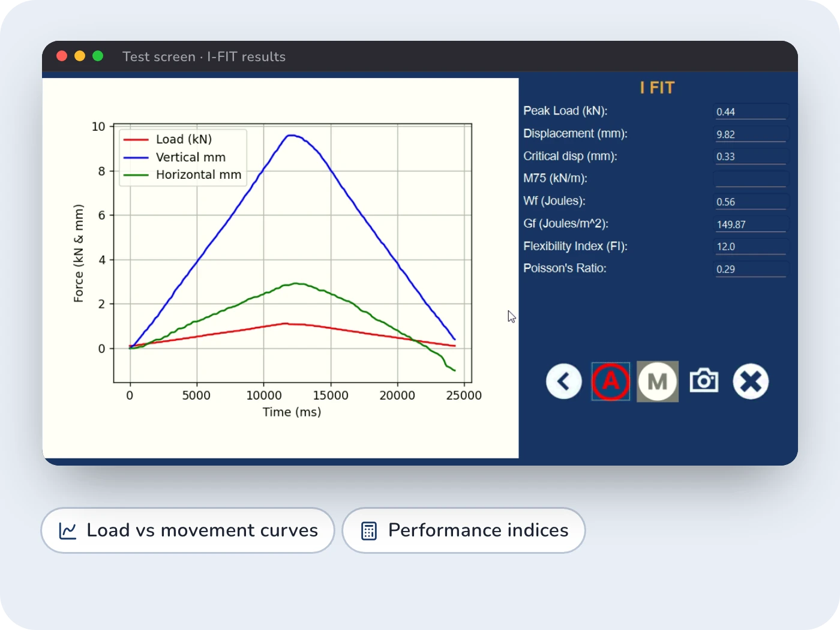The height and width of the screenshot is (630, 840).
Task: Click the calculator icon in Performance indices chip
Action: 369,530
